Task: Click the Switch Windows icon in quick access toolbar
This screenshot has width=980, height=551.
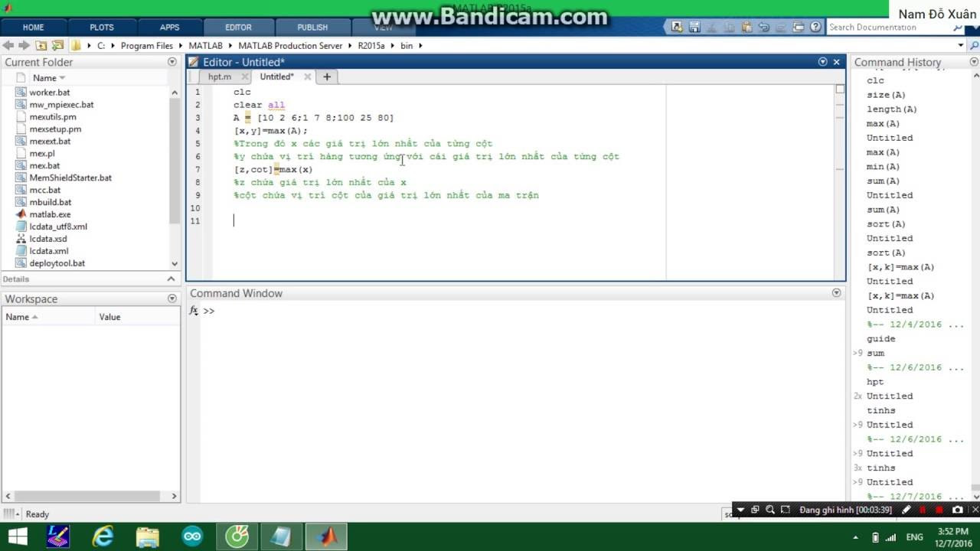Action: 799,27
